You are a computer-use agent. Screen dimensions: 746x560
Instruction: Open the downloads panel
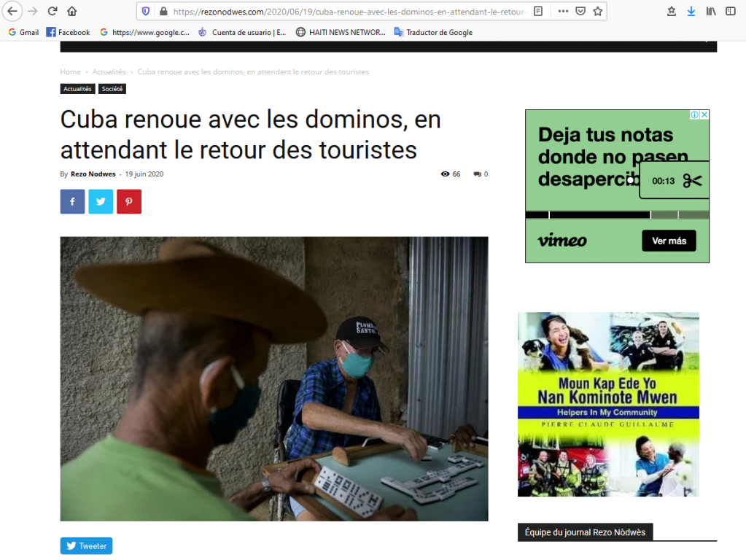pyautogui.click(x=691, y=11)
